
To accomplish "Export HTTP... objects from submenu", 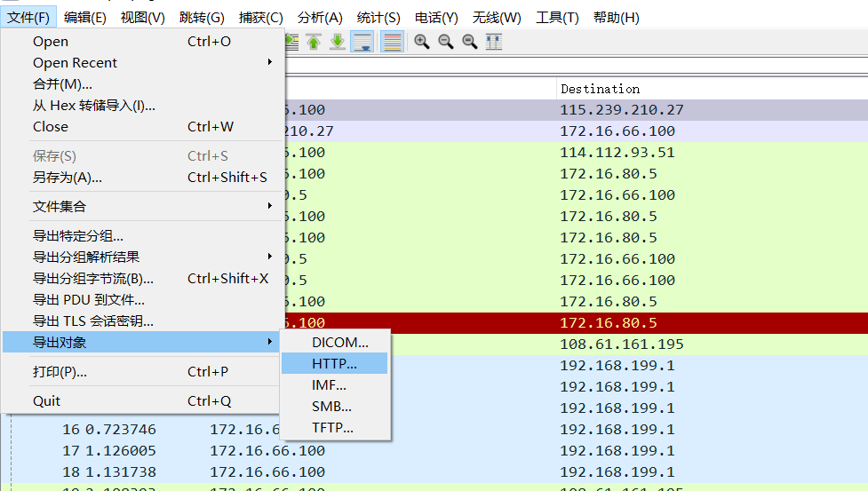I will pos(335,363).
